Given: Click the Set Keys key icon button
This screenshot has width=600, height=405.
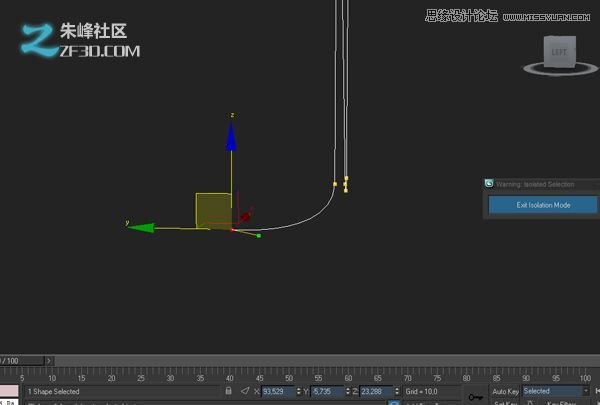Looking at the screenshot, I should 476,397.
